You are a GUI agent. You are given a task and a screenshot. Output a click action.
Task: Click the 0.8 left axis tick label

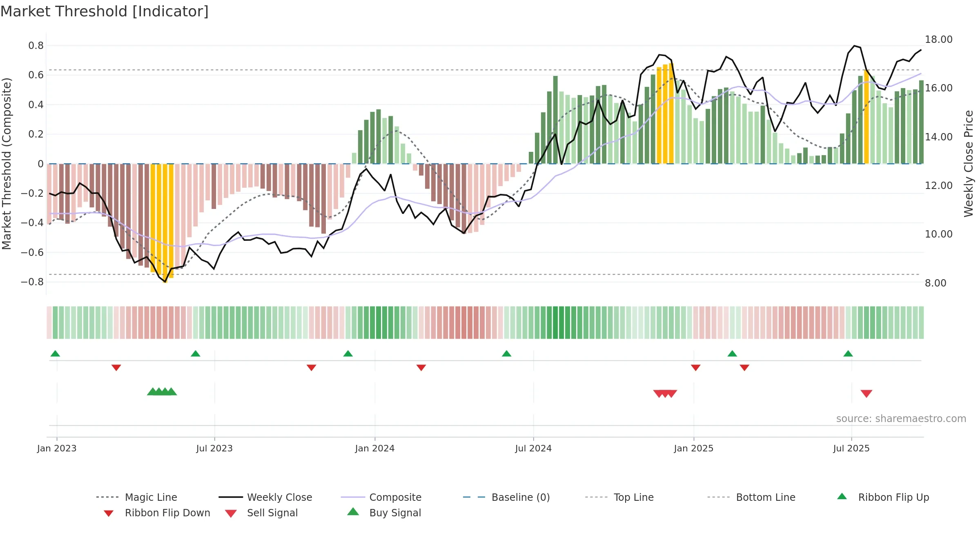[x=36, y=45]
